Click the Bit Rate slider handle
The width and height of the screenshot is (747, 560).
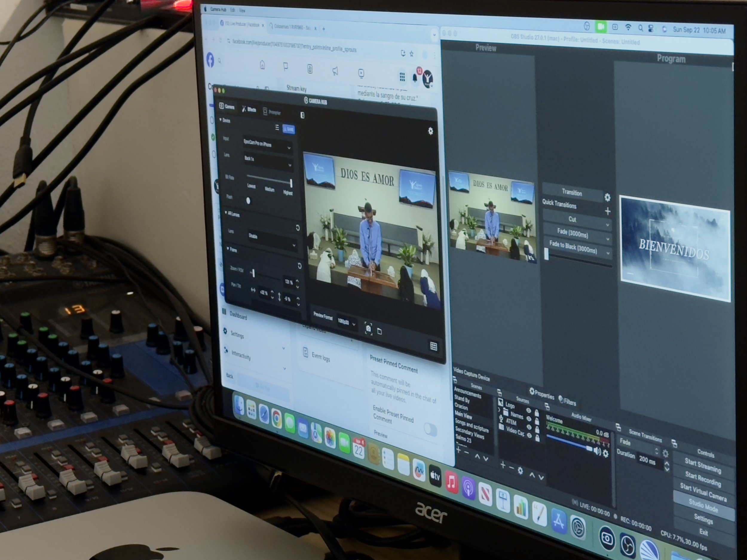pyautogui.click(x=291, y=183)
